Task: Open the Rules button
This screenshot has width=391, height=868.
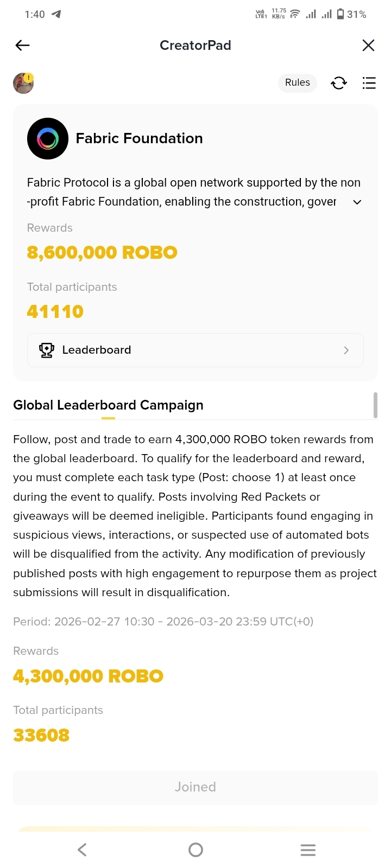Action: tap(297, 82)
